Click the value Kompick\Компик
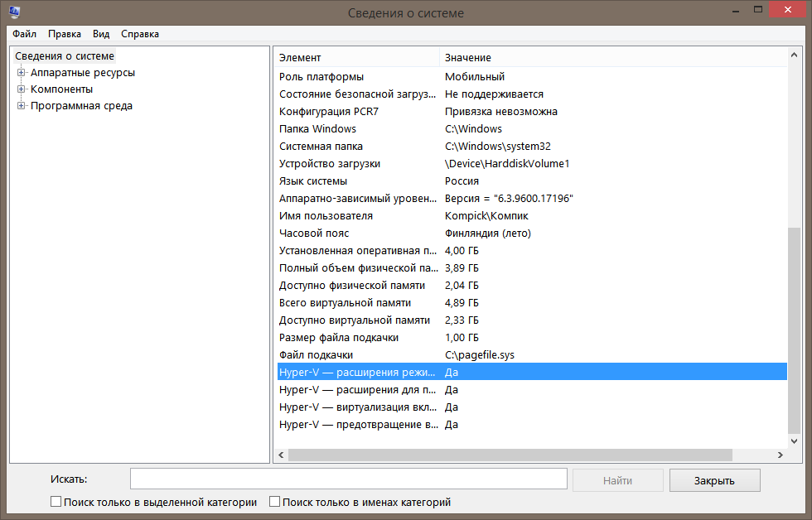Image resolution: width=812 pixels, height=520 pixels. point(486,216)
